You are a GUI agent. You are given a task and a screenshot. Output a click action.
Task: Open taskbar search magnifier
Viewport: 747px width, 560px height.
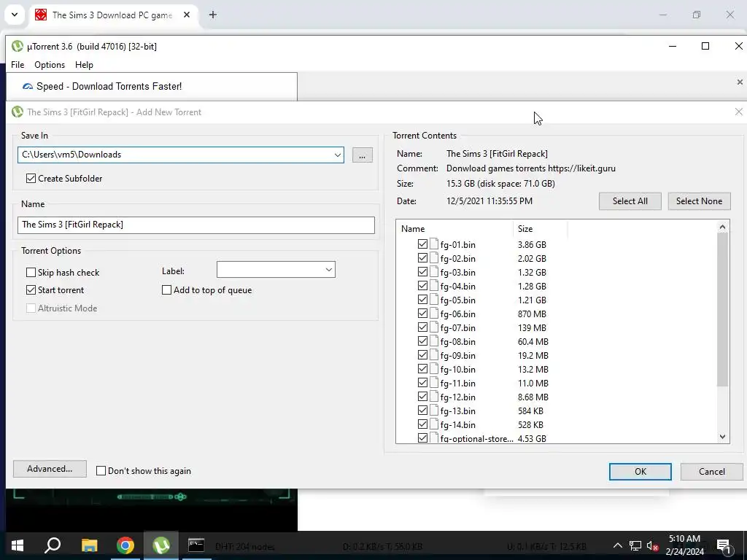53,545
